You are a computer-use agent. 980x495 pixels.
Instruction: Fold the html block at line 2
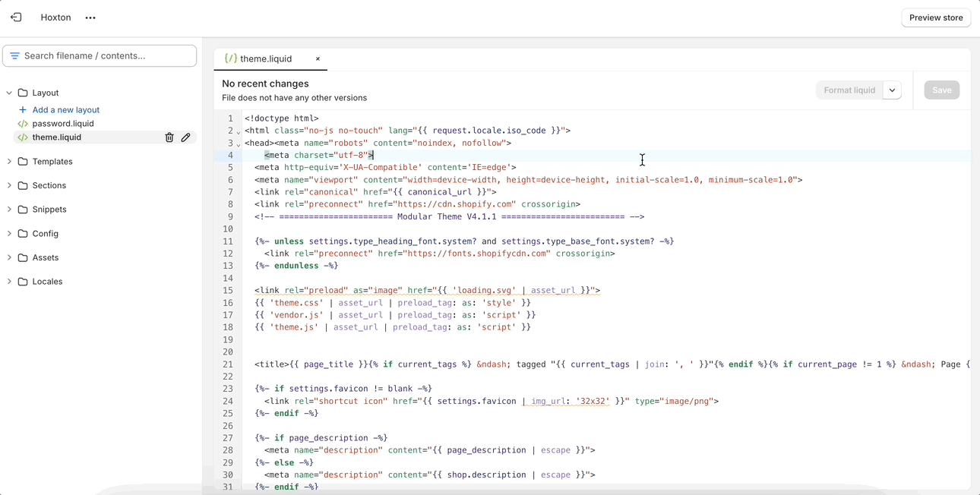(239, 132)
